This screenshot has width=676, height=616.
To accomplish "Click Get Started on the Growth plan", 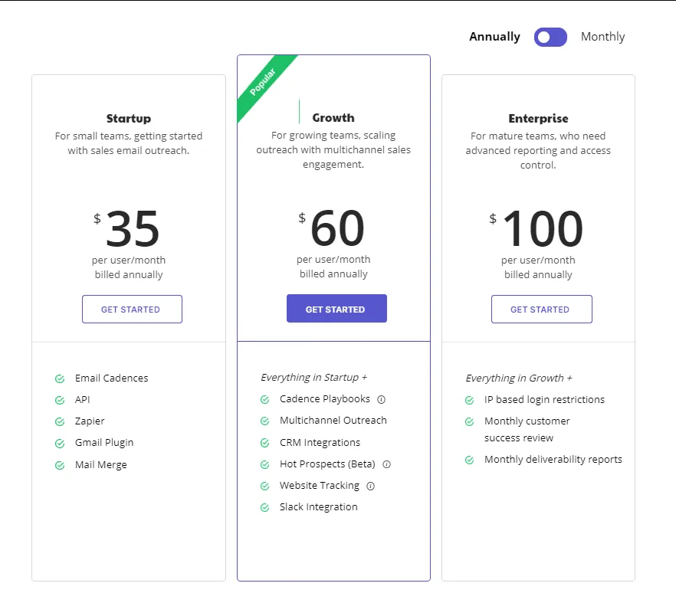I will [x=336, y=309].
